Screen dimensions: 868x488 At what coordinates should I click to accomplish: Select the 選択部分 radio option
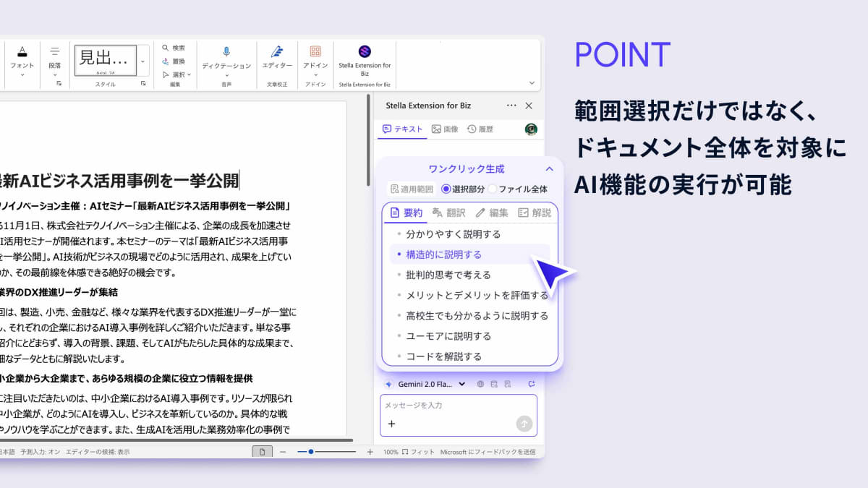446,189
